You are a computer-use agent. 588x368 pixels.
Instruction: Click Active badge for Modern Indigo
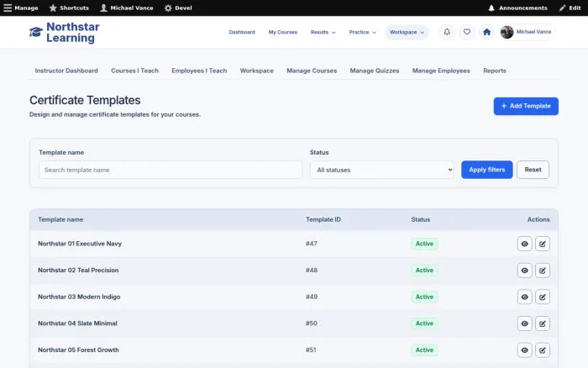coord(424,297)
